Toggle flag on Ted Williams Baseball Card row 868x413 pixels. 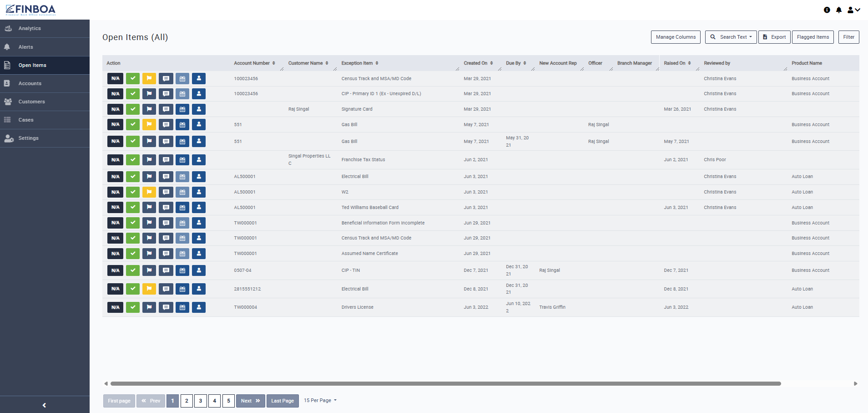tap(149, 208)
